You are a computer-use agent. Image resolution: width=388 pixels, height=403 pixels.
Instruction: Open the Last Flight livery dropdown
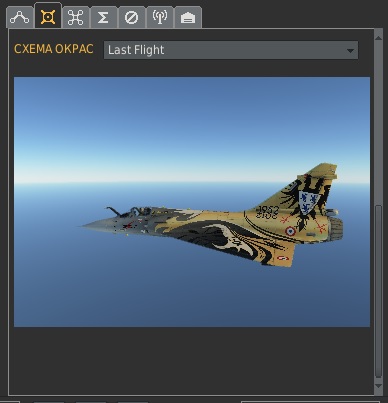(231, 50)
